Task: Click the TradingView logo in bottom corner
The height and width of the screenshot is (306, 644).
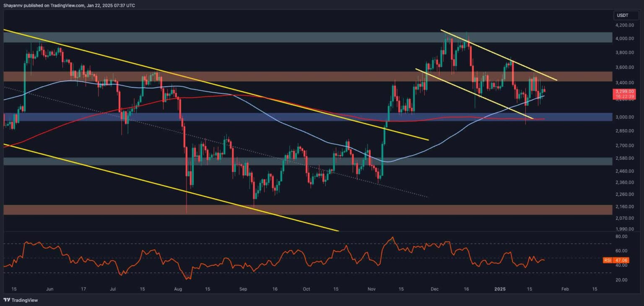Action: (x=7, y=300)
